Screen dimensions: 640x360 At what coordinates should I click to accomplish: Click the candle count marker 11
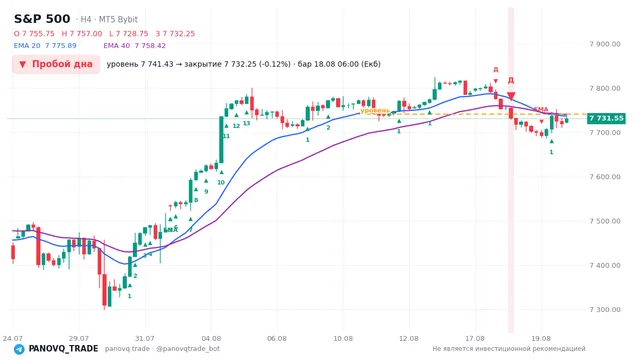pyautogui.click(x=226, y=136)
